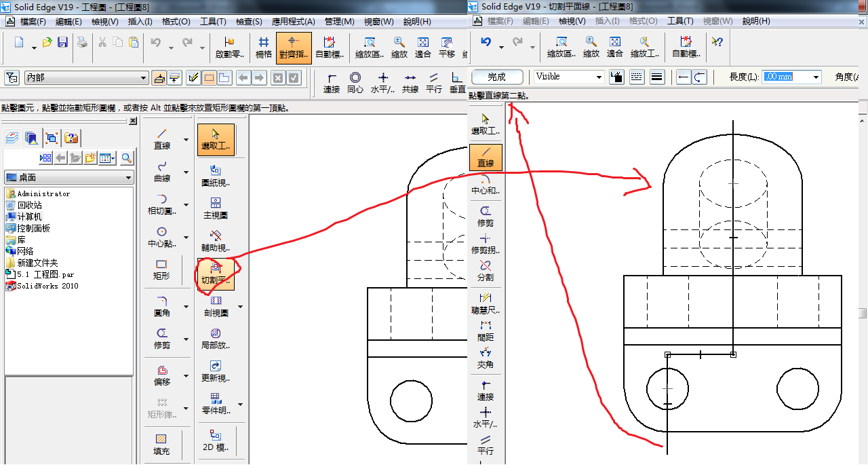Choose the 偏移 offset tool

pos(161,375)
